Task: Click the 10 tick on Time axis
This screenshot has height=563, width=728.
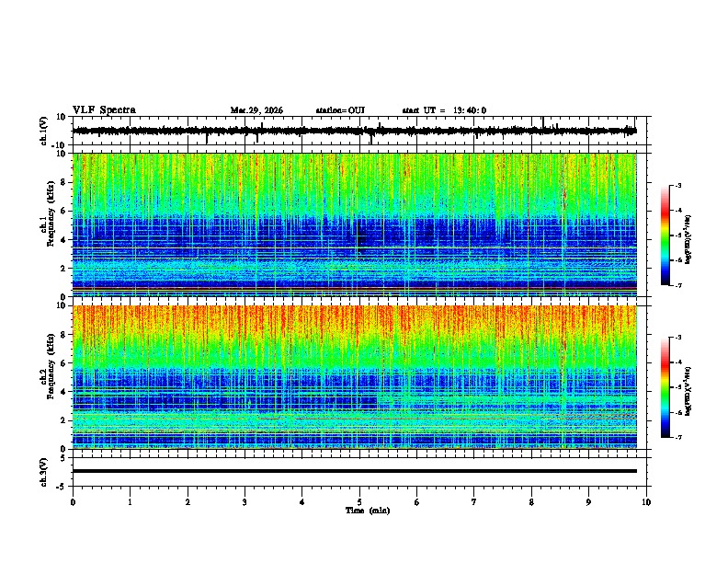Action: point(646,502)
